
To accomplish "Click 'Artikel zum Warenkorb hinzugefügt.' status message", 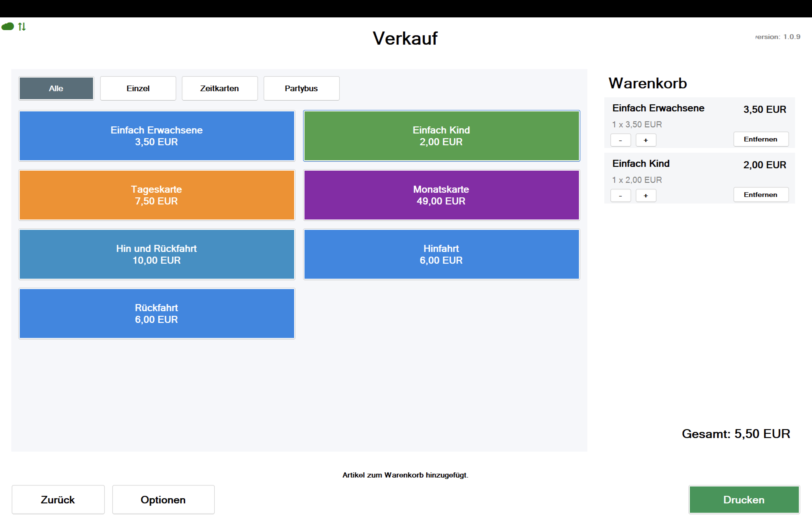I will click(405, 475).
